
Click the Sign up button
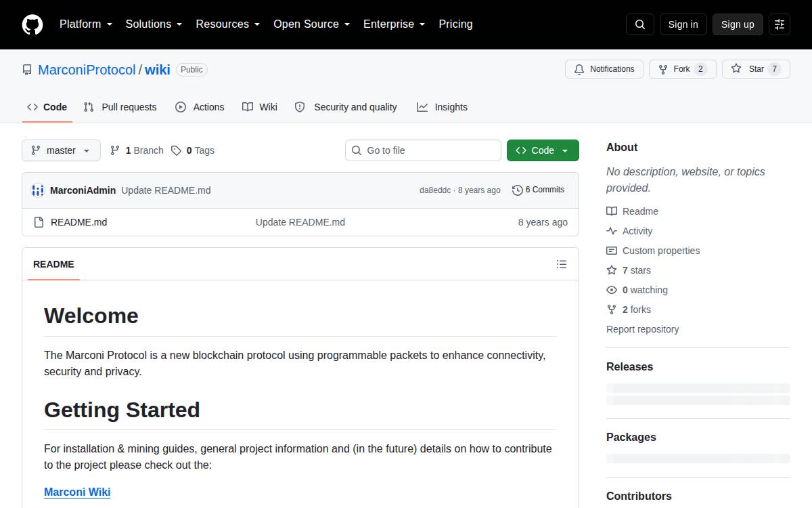click(738, 24)
